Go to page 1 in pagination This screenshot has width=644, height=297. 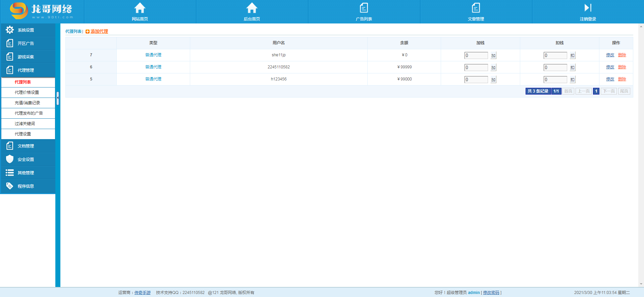[596, 91]
